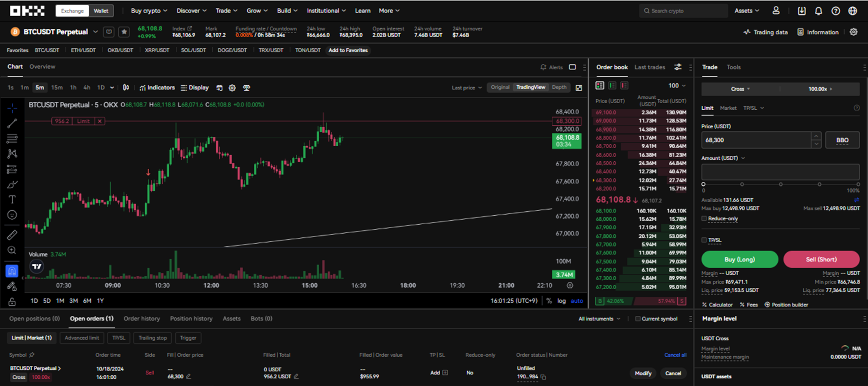Open language globe icon
This screenshot has width=868, height=386.
(x=853, y=11)
